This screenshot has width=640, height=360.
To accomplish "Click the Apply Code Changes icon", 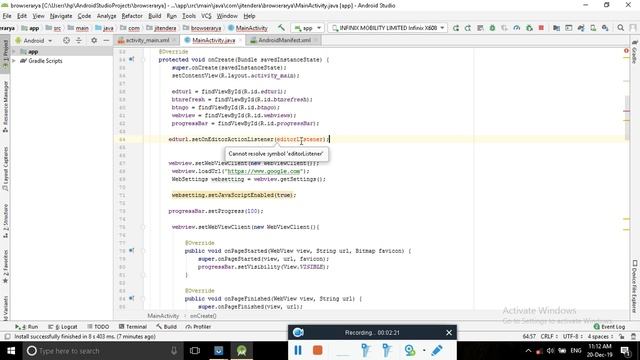I will click(480, 28).
